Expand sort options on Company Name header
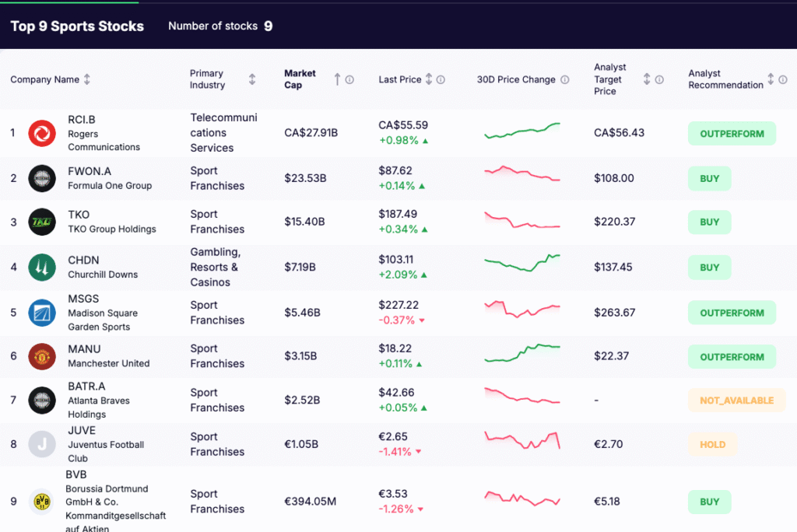The image size is (797, 532). [86, 79]
